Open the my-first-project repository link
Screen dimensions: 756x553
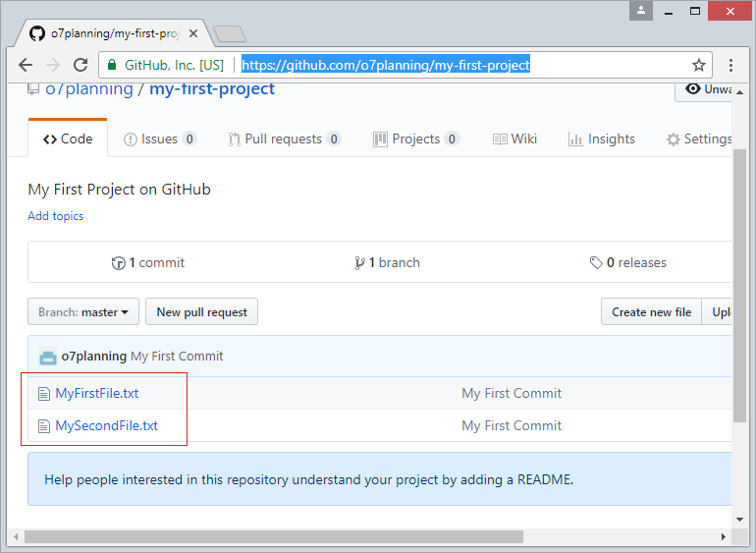tap(212, 88)
